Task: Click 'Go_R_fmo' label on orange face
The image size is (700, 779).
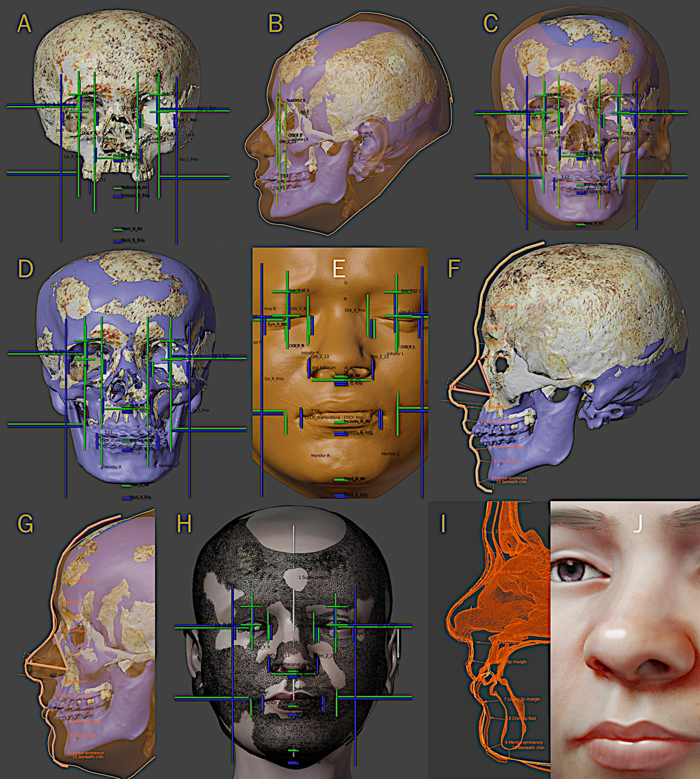Action: [x=274, y=379]
